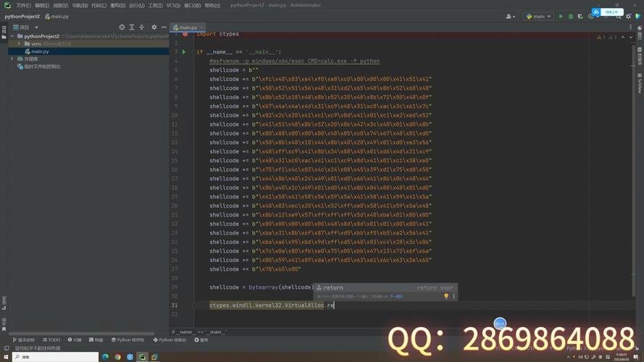
Task: Open the Problems tool window
Action: pos(75,340)
